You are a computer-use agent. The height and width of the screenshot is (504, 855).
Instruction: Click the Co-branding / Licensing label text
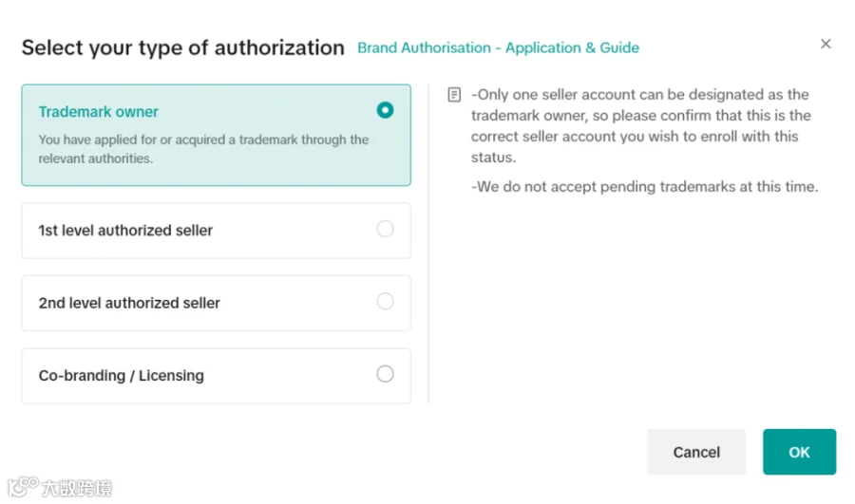tap(121, 376)
